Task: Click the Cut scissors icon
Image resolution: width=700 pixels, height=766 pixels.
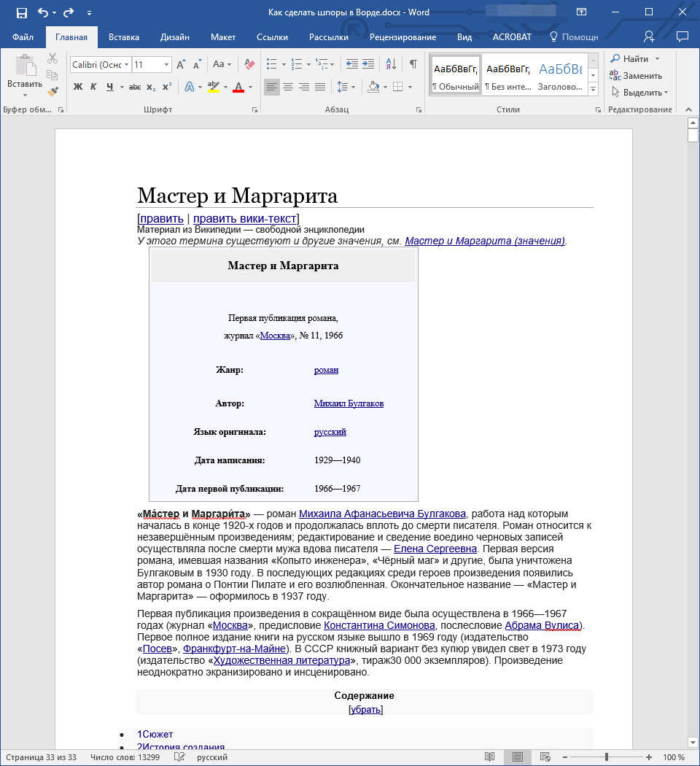Action: tap(52, 58)
